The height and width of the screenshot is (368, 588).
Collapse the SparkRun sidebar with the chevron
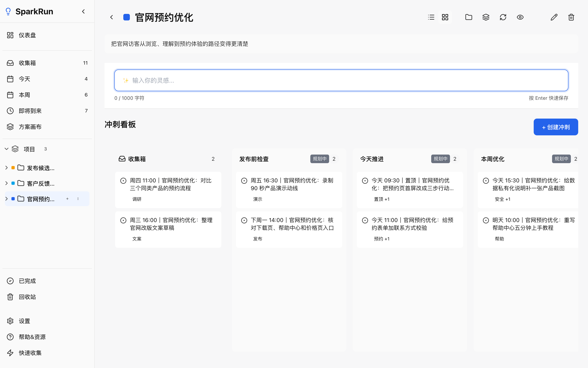click(83, 11)
